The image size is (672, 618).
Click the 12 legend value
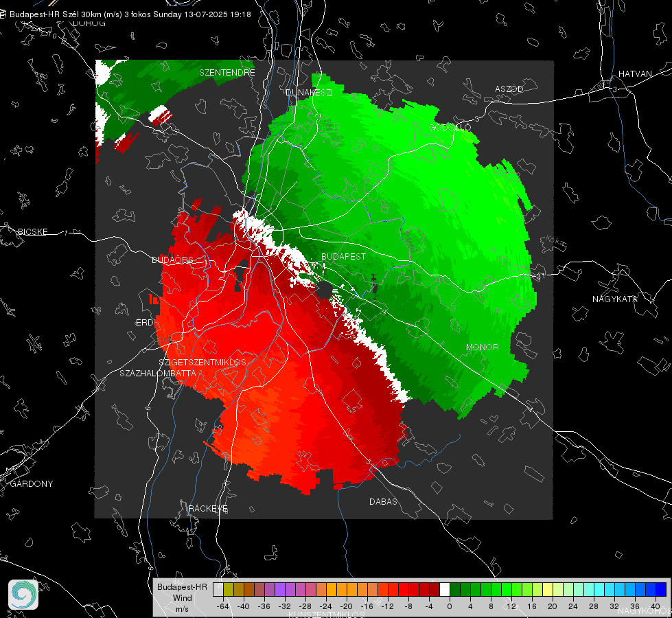[511, 606]
